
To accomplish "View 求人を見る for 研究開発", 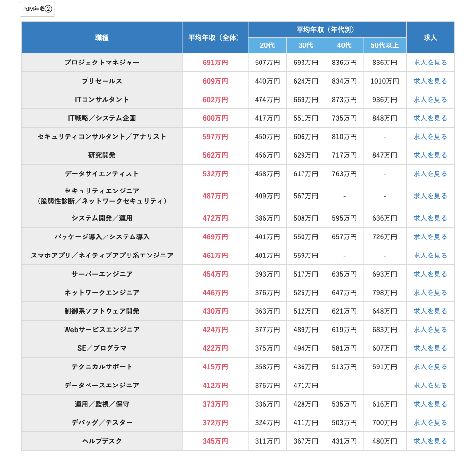I will (430, 155).
